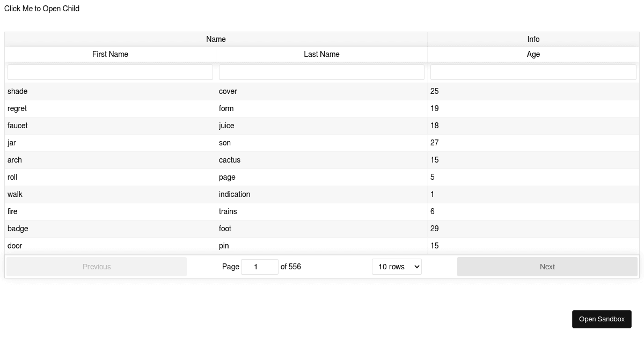Sort by the Age column header
Screen dimensions: 644x338
click(x=533, y=54)
